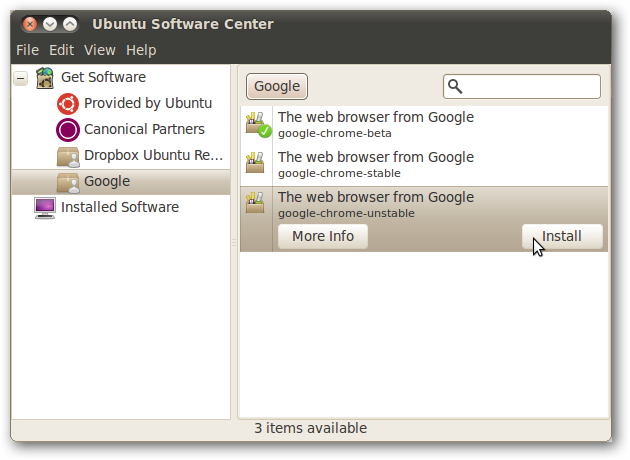Screen dimensions: 630x460
Task: Open the Help menu
Action: (x=141, y=49)
